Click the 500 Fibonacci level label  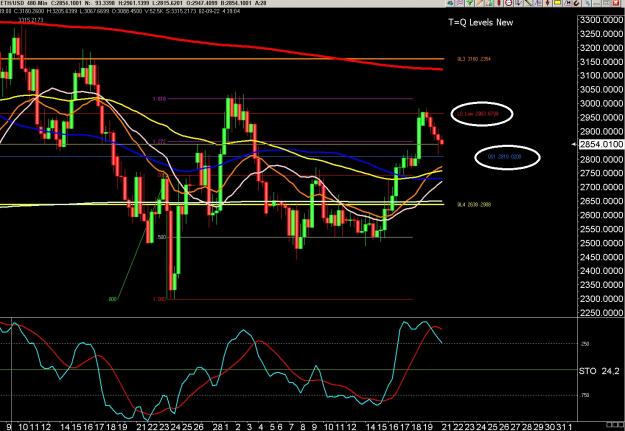tap(161, 237)
